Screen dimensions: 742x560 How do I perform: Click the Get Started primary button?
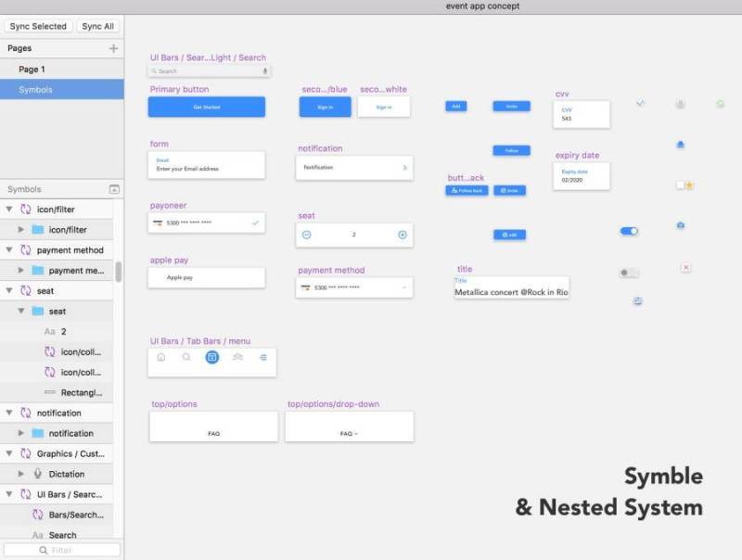[x=206, y=107]
